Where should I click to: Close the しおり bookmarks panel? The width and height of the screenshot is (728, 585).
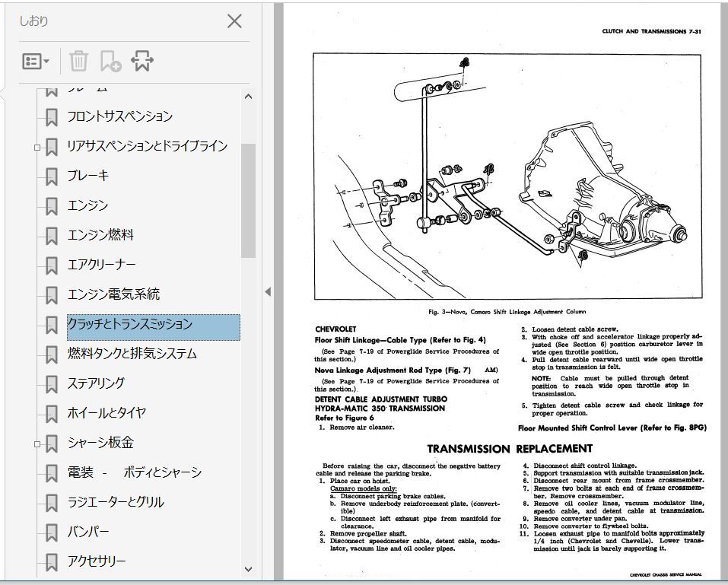click(234, 21)
